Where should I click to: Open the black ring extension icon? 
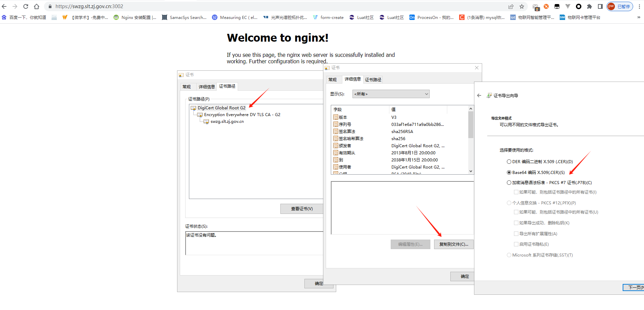579,6
